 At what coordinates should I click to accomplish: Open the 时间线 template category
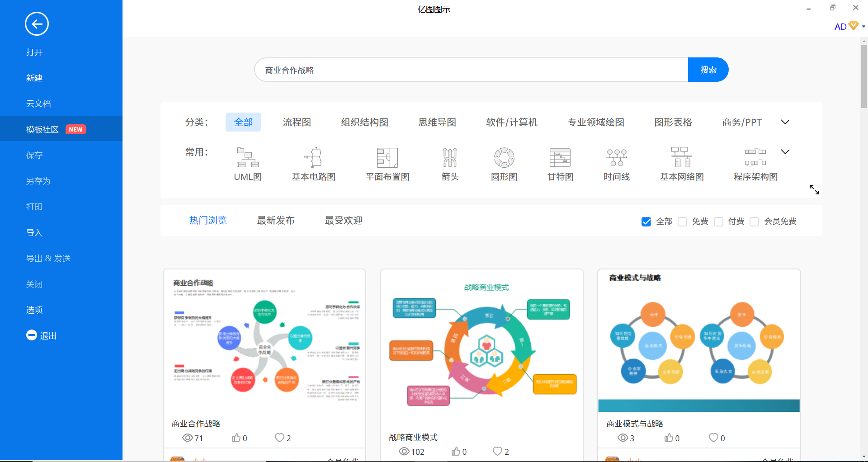pos(617,164)
